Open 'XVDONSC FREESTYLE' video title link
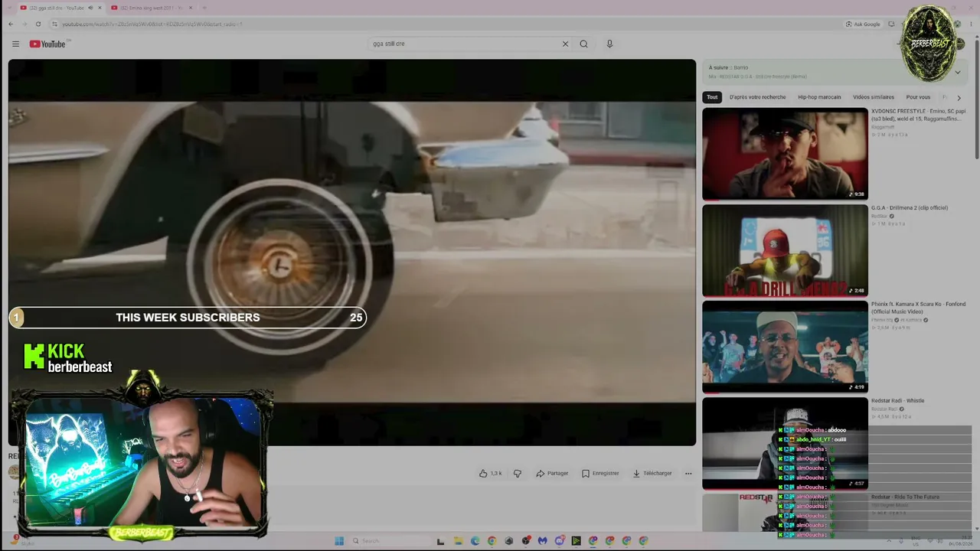 point(918,115)
